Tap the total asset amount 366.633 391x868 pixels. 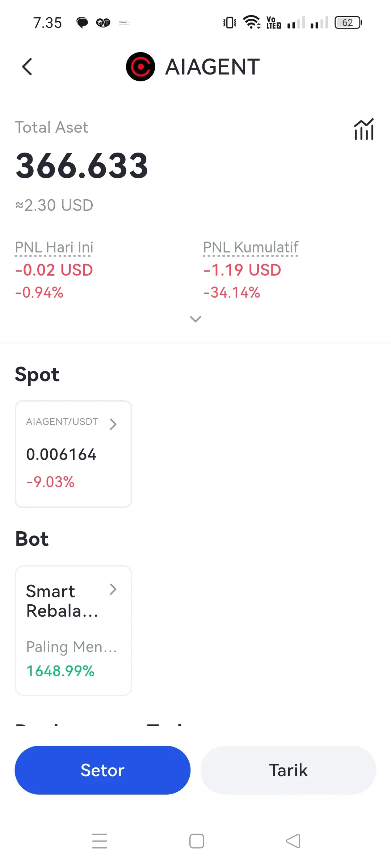(82, 166)
